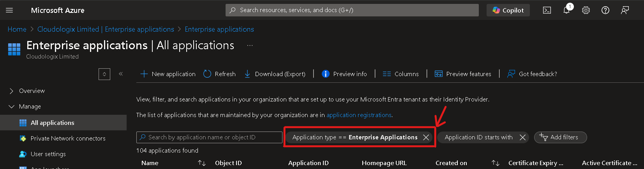Open Cloud Shell from the top bar
The width and height of the screenshot is (644, 169).
pos(547,10)
